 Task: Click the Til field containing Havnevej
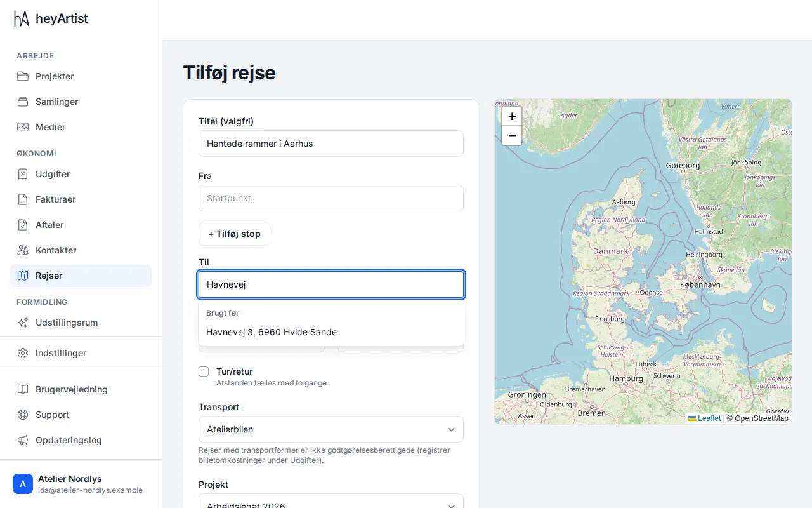click(x=331, y=284)
